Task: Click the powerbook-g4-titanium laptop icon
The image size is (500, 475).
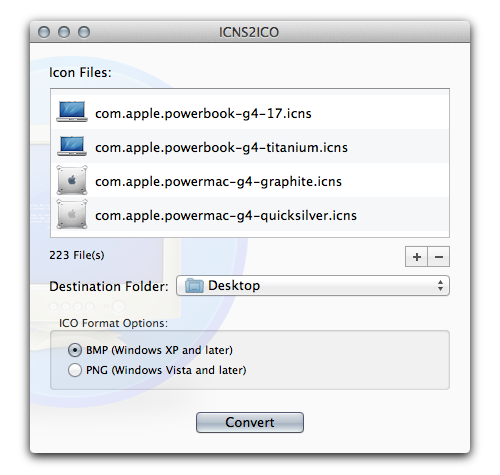Action: tap(72, 146)
